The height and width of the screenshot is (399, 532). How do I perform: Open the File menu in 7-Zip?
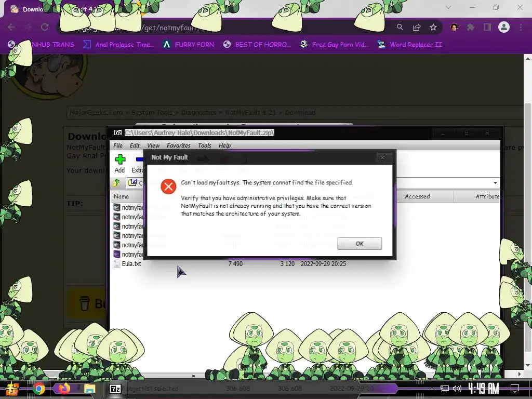click(x=118, y=145)
